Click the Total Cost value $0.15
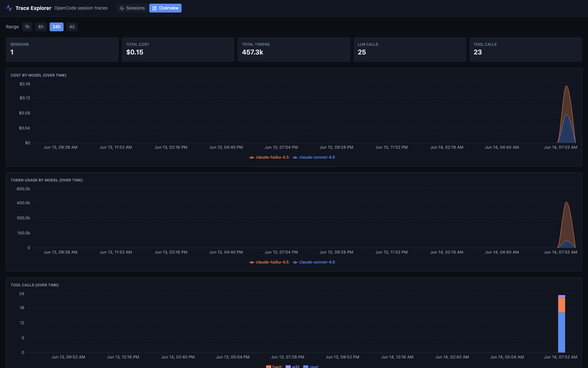Screen dimensions: 588x368 pos(135,52)
